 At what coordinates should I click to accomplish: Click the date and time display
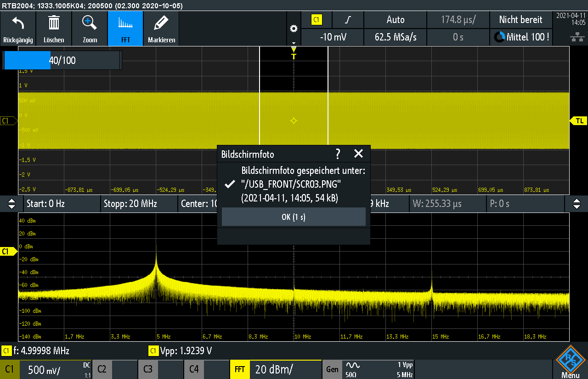[571, 19]
